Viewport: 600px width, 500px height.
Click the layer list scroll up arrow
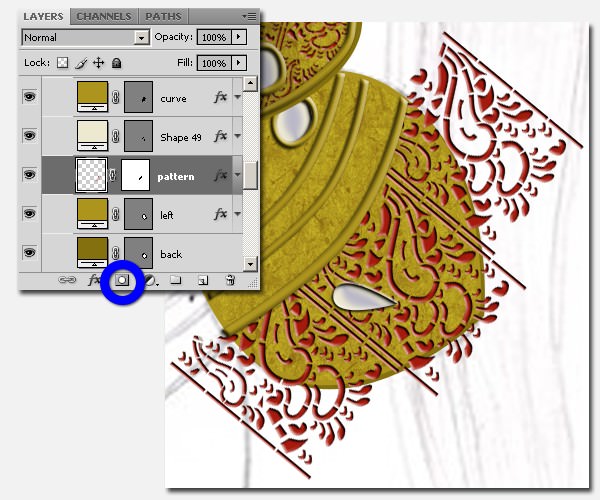[x=250, y=83]
